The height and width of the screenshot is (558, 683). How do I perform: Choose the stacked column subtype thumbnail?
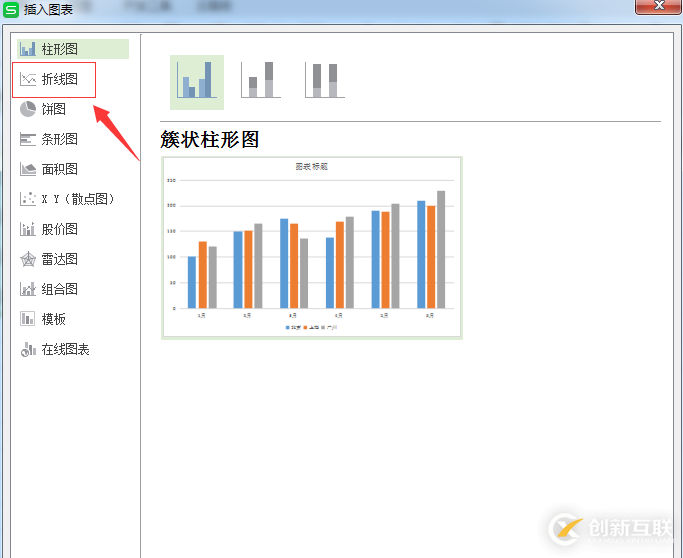coord(260,80)
